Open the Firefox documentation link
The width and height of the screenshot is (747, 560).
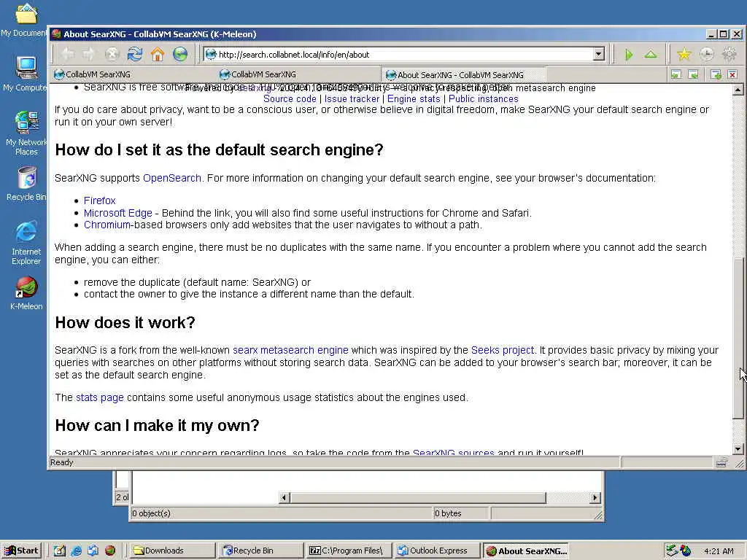coord(99,201)
